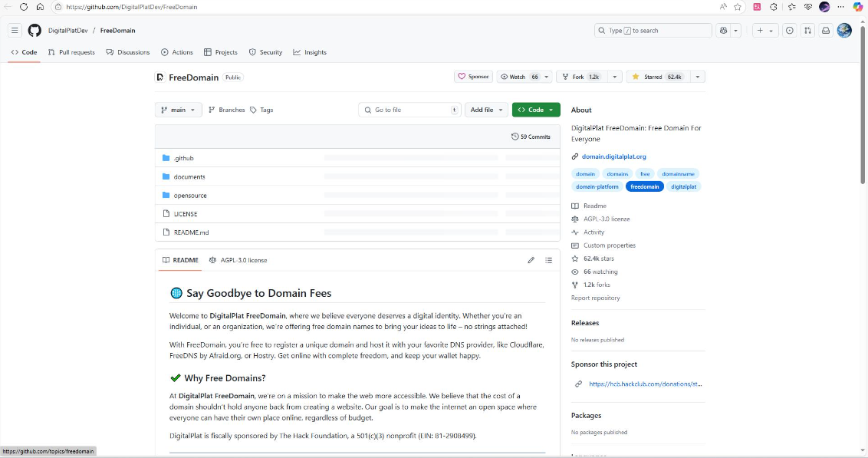
Task: Expand the main branch selector
Action: 178,110
